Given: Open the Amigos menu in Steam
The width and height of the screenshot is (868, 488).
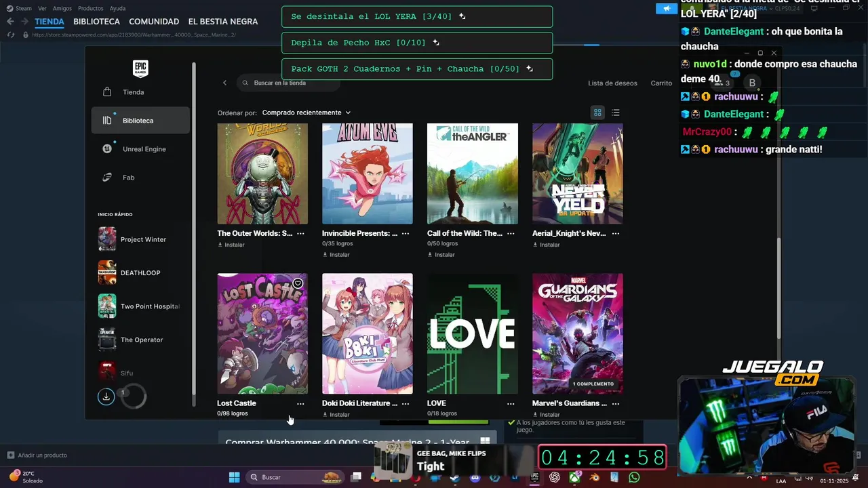Looking at the screenshot, I should 62,8.
